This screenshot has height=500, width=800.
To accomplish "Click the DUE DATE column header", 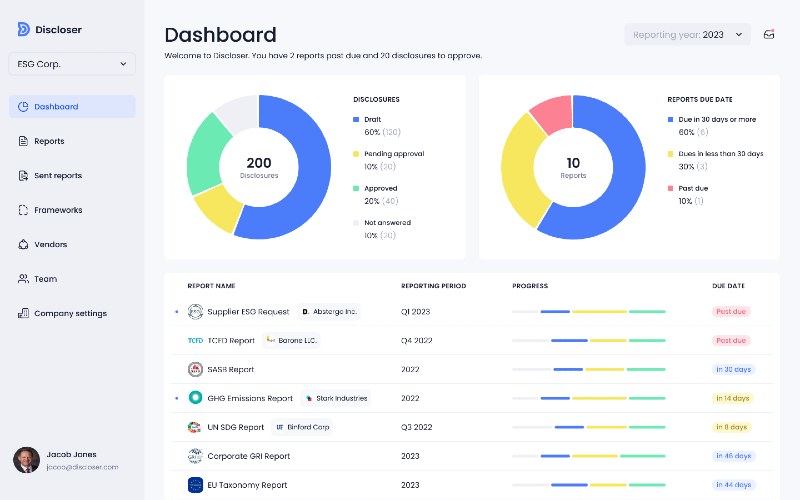I will click(x=729, y=286).
